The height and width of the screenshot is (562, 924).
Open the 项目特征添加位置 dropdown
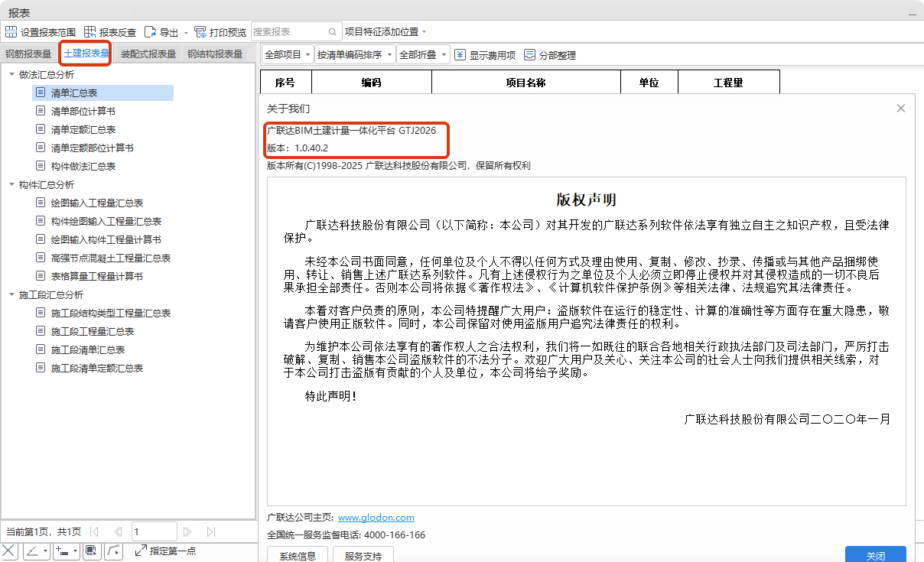pos(386,32)
